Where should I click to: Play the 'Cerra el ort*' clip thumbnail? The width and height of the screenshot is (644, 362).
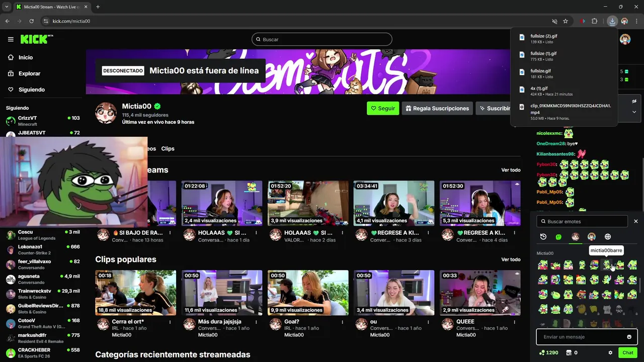pyautogui.click(x=136, y=293)
